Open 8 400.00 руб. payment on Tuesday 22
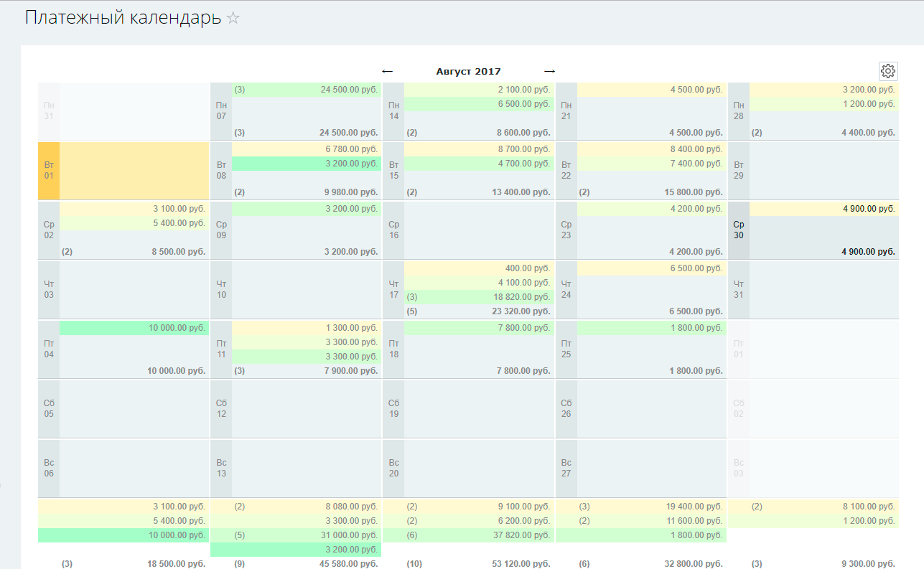Image resolution: width=924 pixels, height=569 pixels. click(651, 149)
